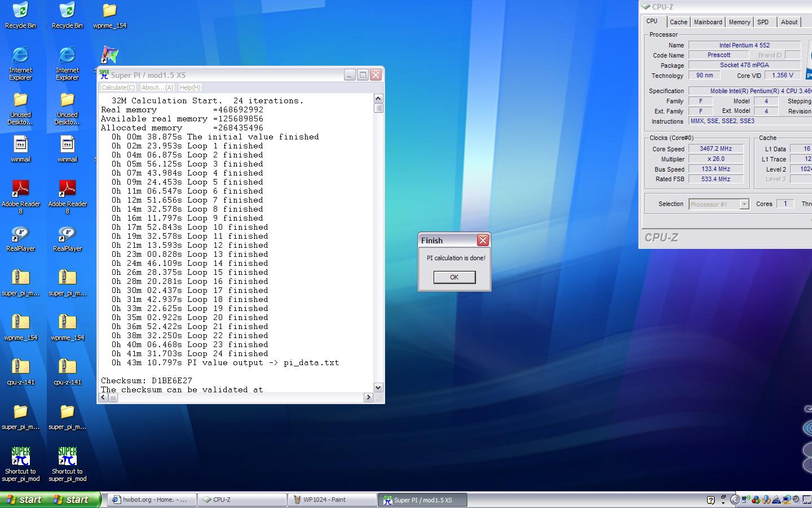The width and height of the screenshot is (812, 508).
Task: Click the 'Checksum: D1BE6E27' line
Action: click(147, 380)
